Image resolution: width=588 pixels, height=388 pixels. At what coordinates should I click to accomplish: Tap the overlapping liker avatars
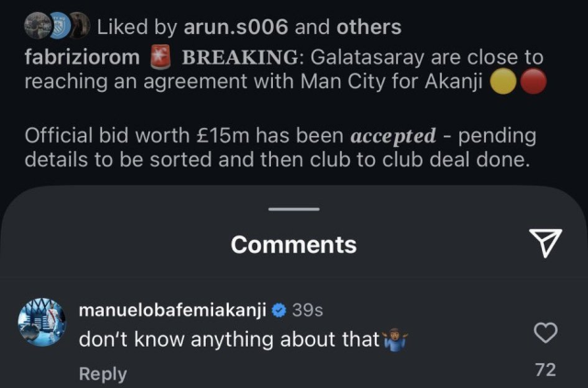pyautogui.click(x=54, y=28)
